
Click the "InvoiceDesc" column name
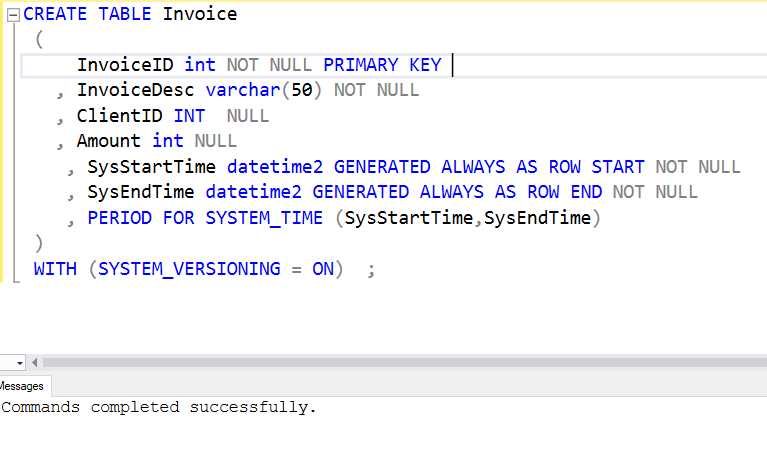tap(135, 90)
